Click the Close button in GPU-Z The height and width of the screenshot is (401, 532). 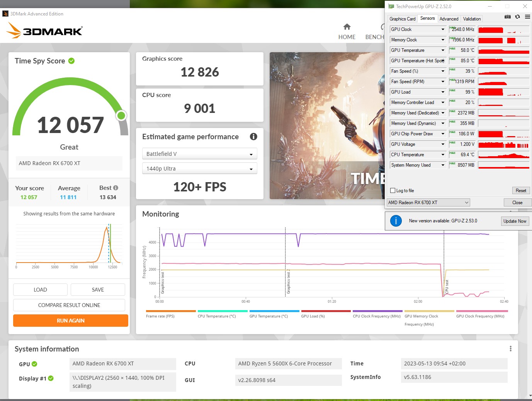(517, 203)
